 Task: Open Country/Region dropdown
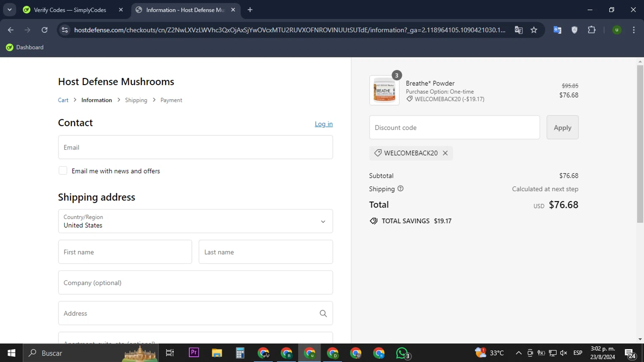point(195,221)
